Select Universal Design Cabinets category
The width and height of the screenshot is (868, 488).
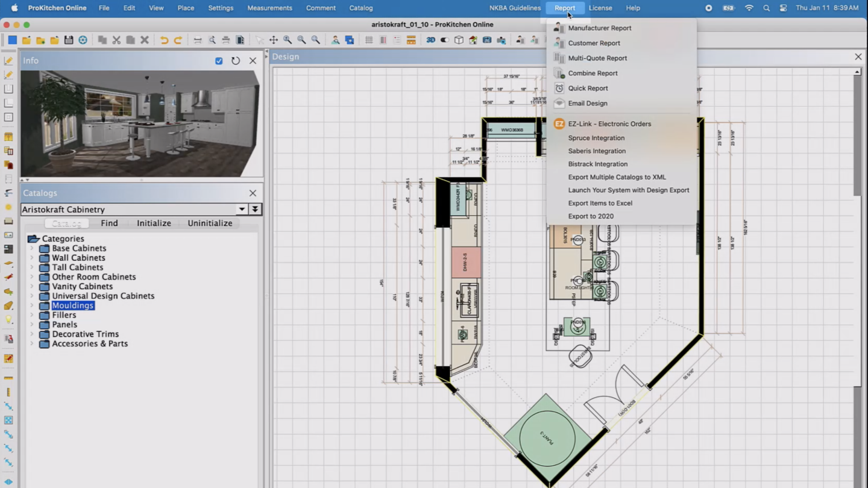103,296
